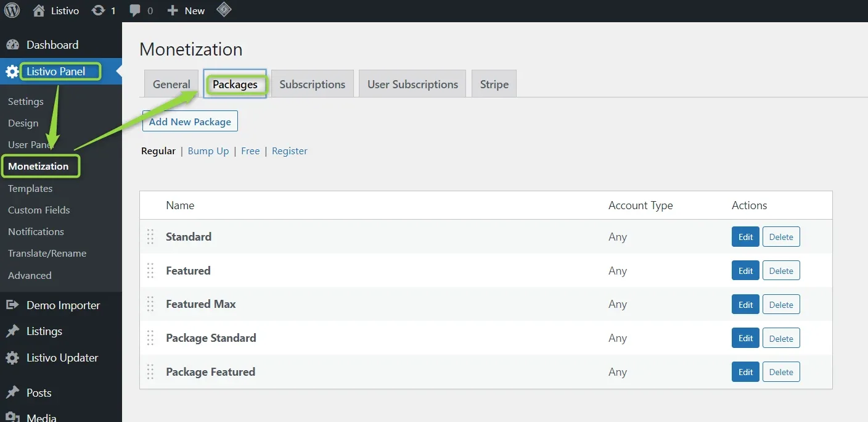Delete the Package Featured row
The height and width of the screenshot is (422, 868).
pyautogui.click(x=781, y=372)
